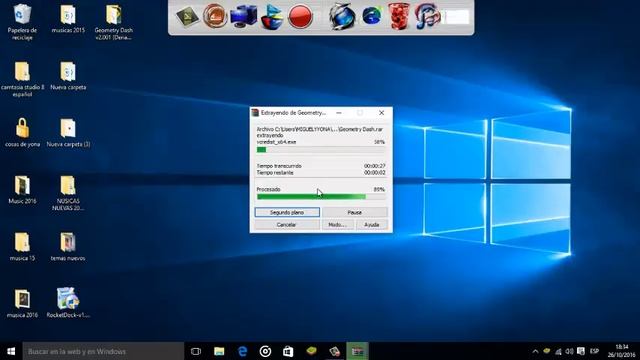
Task: Pause the extraction with the Pausa button
Action: 354,212
